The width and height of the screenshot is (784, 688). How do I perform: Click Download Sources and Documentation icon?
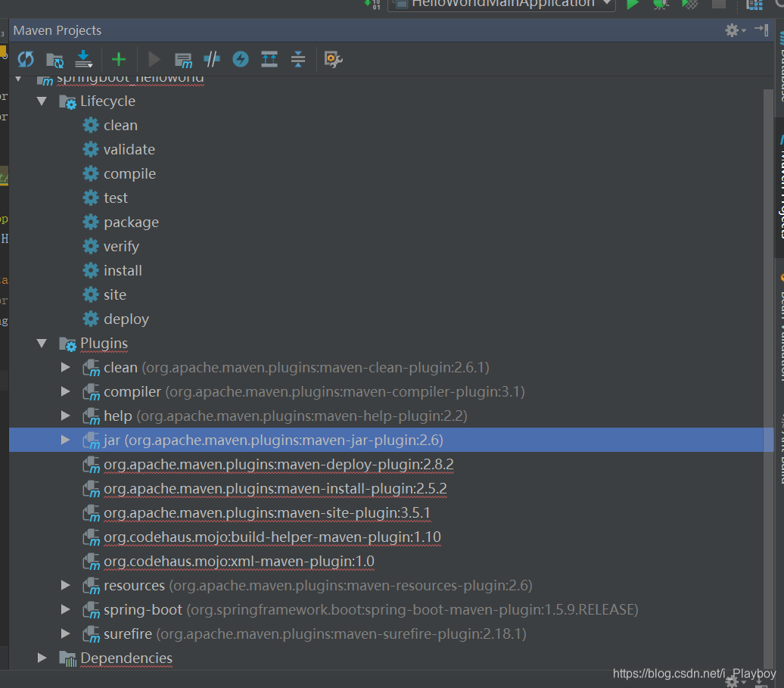83,59
